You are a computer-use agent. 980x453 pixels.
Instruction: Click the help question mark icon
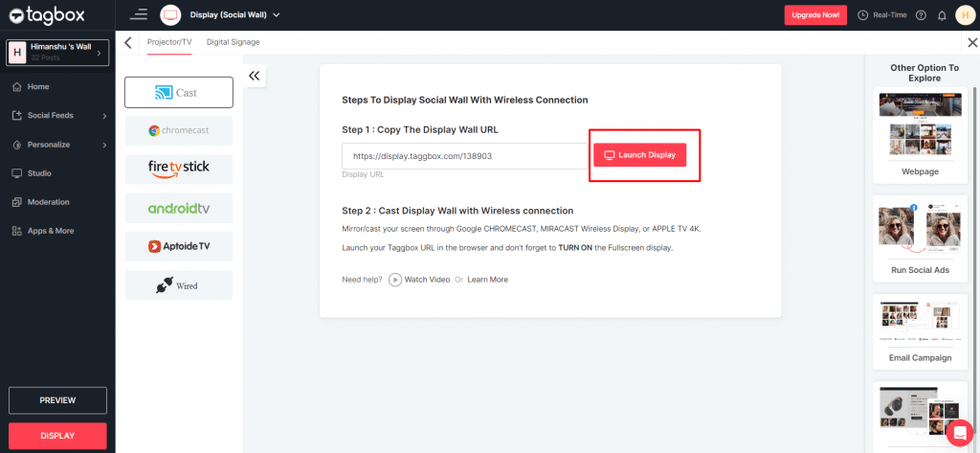pyautogui.click(x=921, y=15)
